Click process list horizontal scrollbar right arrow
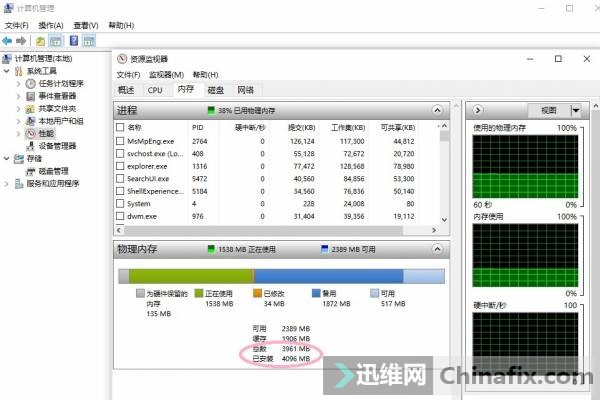The height and width of the screenshot is (400, 600). coord(434,230)
